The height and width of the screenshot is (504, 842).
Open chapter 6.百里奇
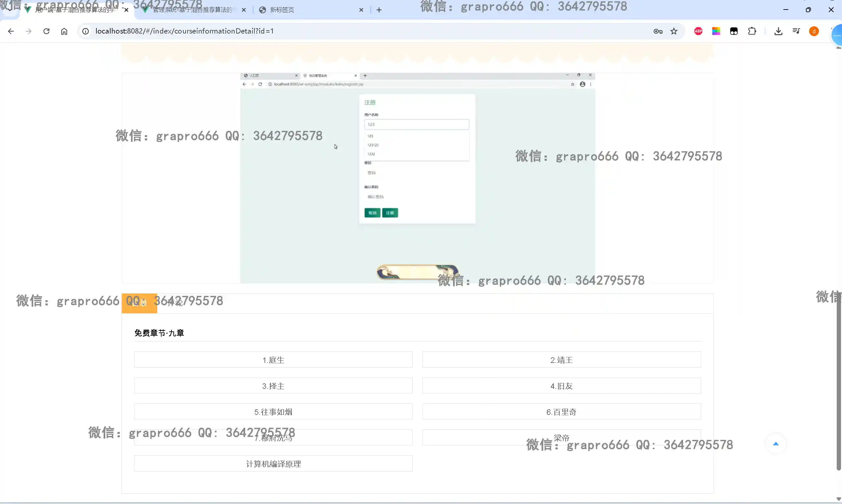(561, 412)
